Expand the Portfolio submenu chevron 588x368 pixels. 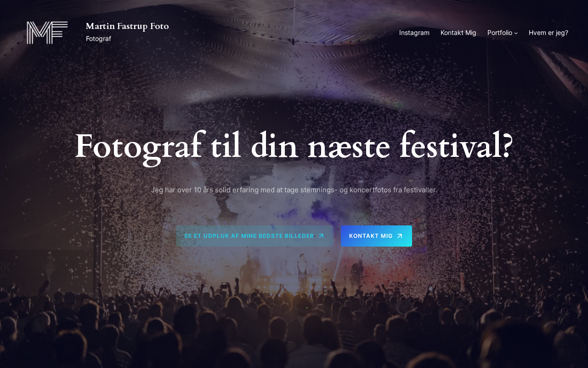516,33
